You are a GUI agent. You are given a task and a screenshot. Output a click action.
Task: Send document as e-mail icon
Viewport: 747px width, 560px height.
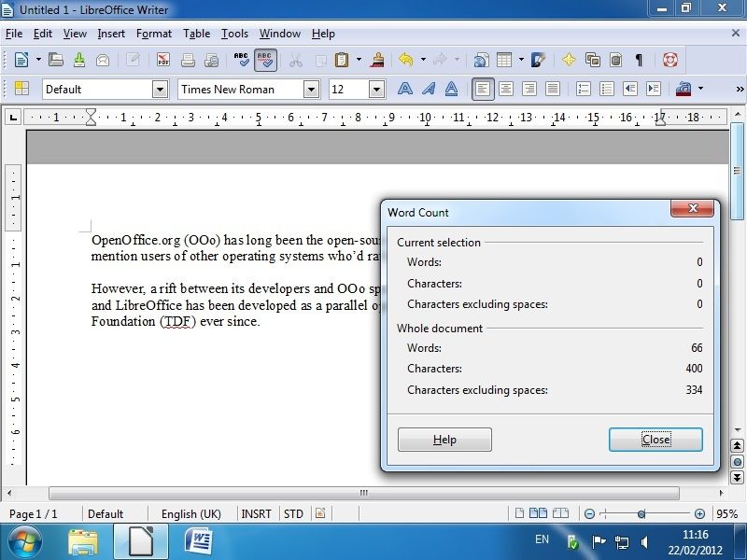click(103, 60)
